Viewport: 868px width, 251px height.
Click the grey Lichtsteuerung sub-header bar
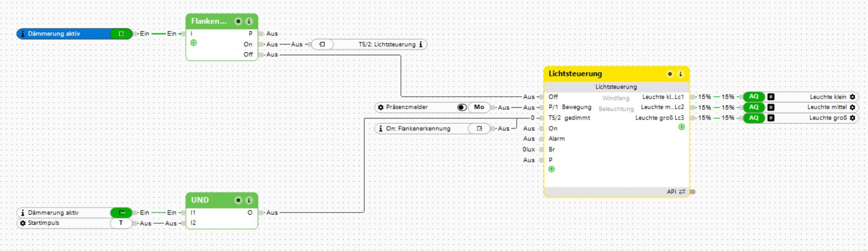[616, 87]
